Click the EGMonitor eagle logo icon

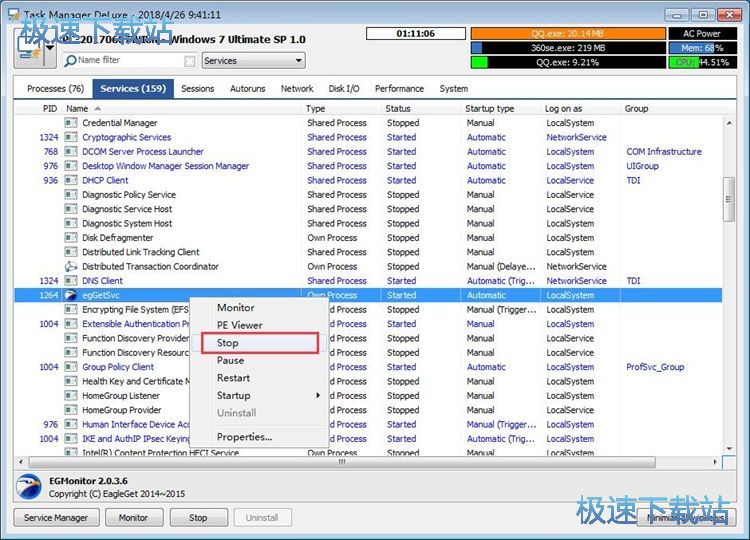[x=30, y=486]
